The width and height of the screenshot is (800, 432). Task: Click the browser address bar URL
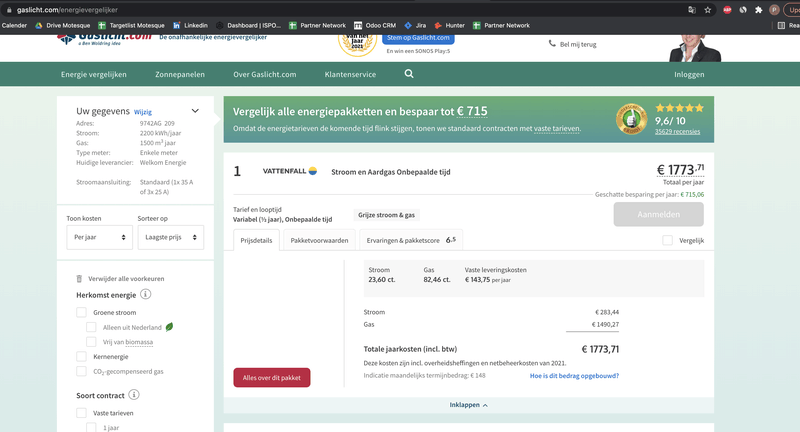[x=67, y=10]
